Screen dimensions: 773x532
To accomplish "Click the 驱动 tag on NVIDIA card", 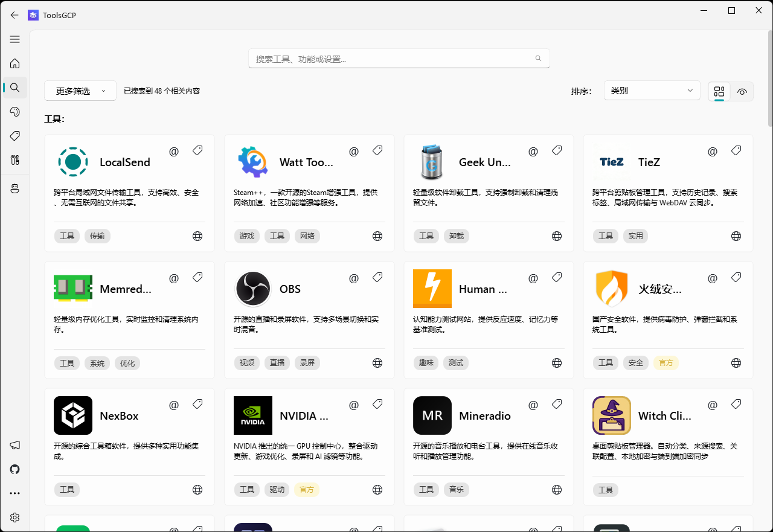I will pyautogui.click(x=277, y=490).
